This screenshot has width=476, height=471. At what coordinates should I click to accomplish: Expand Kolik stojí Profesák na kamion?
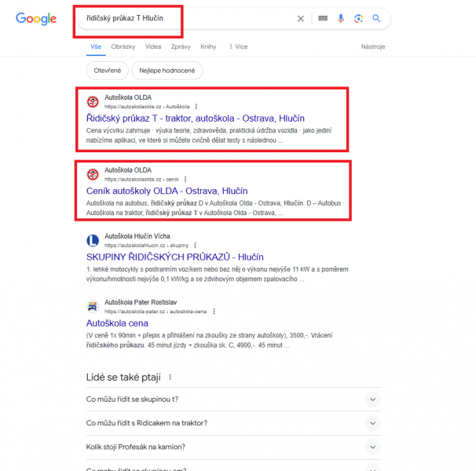(233, 447)
